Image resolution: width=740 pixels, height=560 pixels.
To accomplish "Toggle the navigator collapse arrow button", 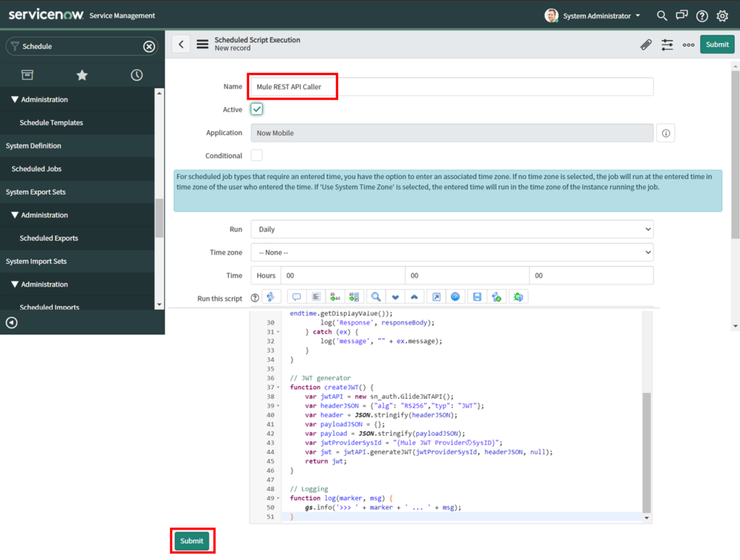I will tap(12, 323).
